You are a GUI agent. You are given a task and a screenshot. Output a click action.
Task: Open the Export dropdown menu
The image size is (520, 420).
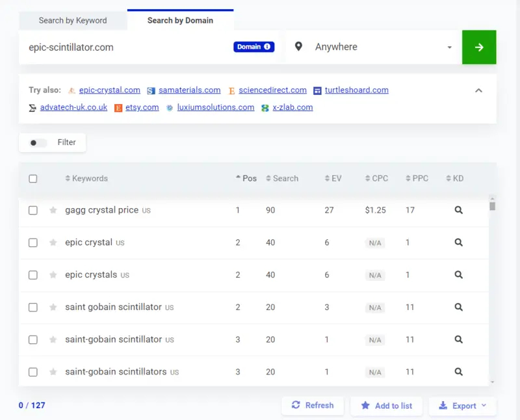pyautogui.click(x=462, y=406)
